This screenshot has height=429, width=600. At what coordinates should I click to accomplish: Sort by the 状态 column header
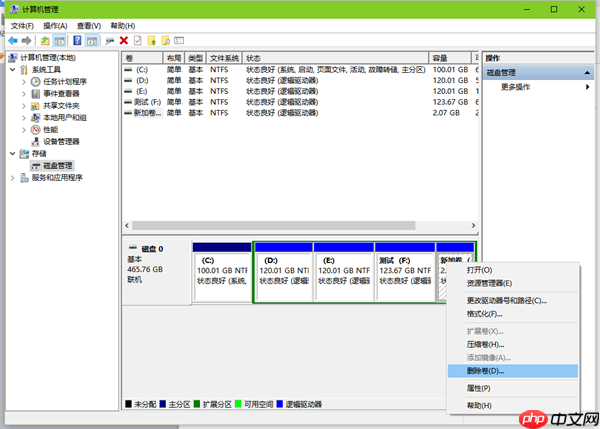point(336,58)
